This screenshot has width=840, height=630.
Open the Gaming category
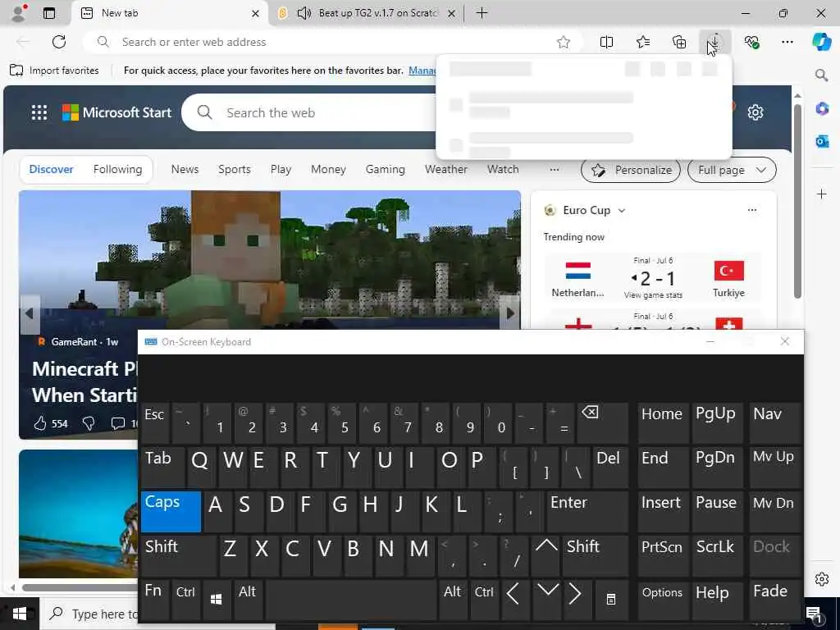pyautogui.click(x=386, y=169)
